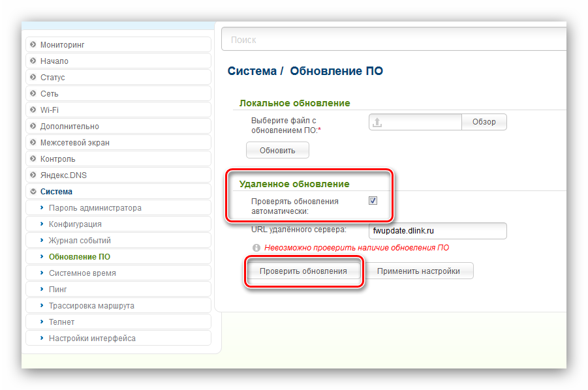Viewport: 588px width, 390px height.
Task: Open the Статус menu item
Action: 118,77
